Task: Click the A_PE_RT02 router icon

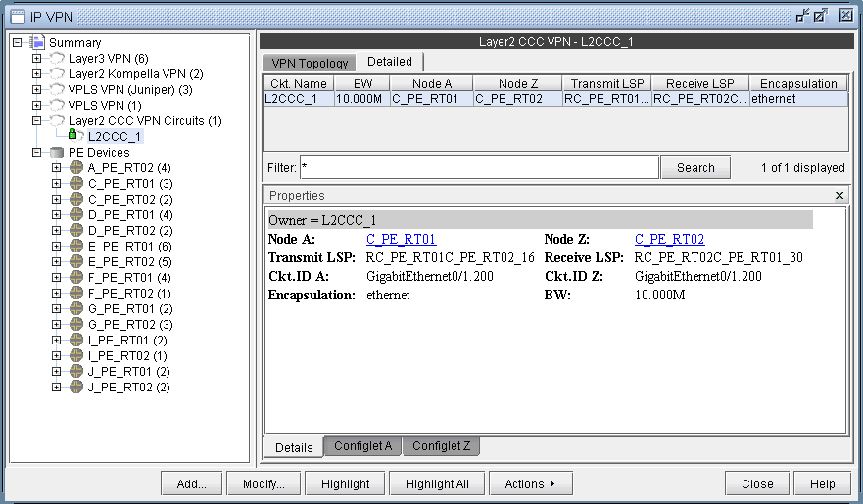Action: (x=75, y=168)
